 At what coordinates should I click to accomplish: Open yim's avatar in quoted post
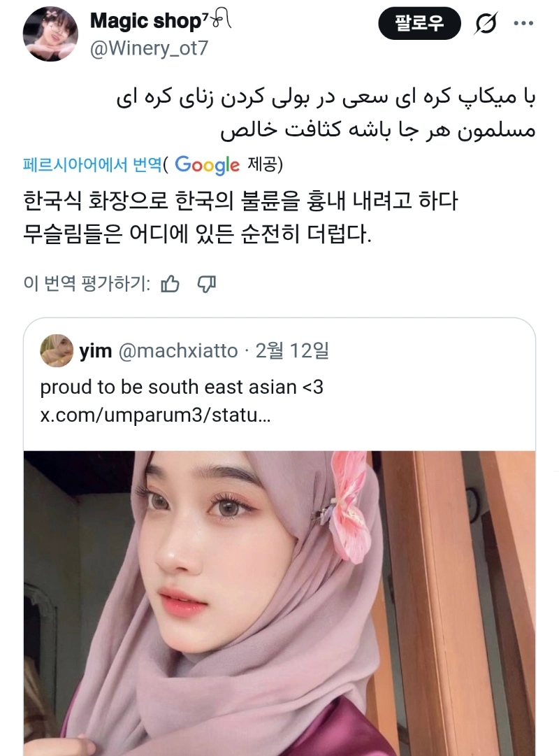pos(57,350)
